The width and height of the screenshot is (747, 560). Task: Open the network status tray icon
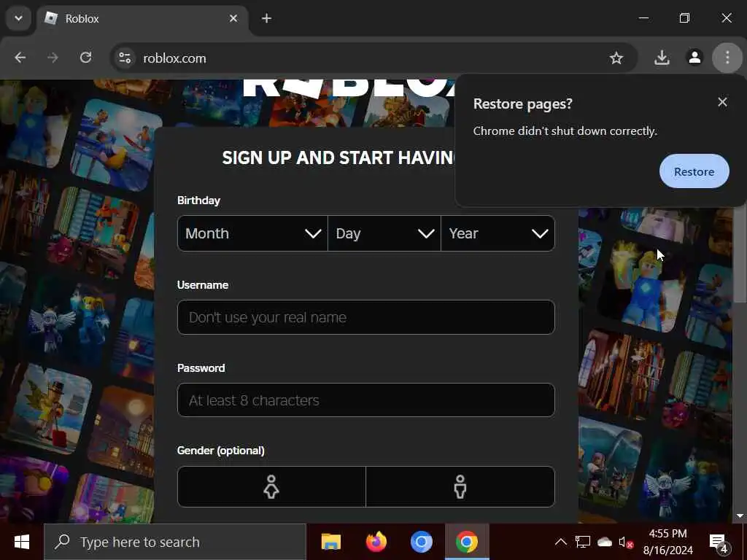(583, 542)
